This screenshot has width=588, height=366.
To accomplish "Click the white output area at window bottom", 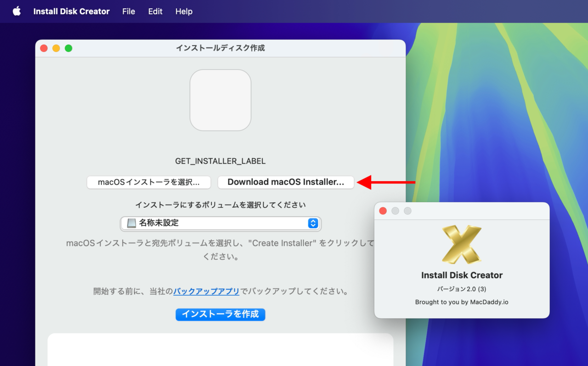I will [220, 352].
